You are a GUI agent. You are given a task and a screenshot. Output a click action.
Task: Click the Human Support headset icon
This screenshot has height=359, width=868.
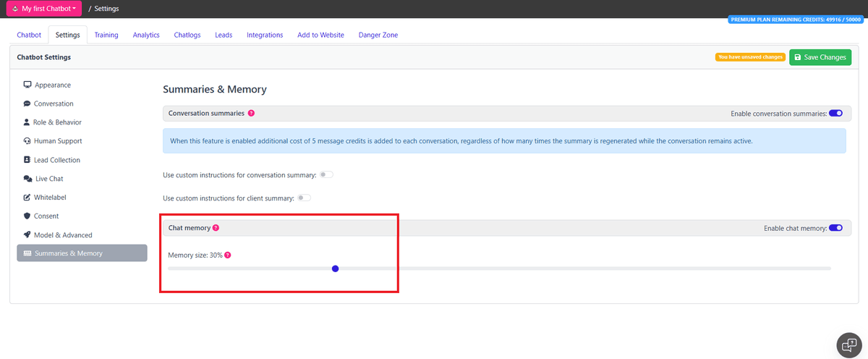tap(27, 141)
